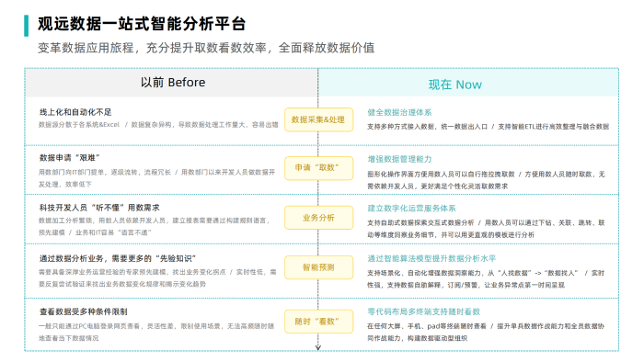Image resolution: width=644 pixels, height=362 pixels.
Task: Click the 数据采集&处理 yellow label box
Action: [x=318, y=119]
